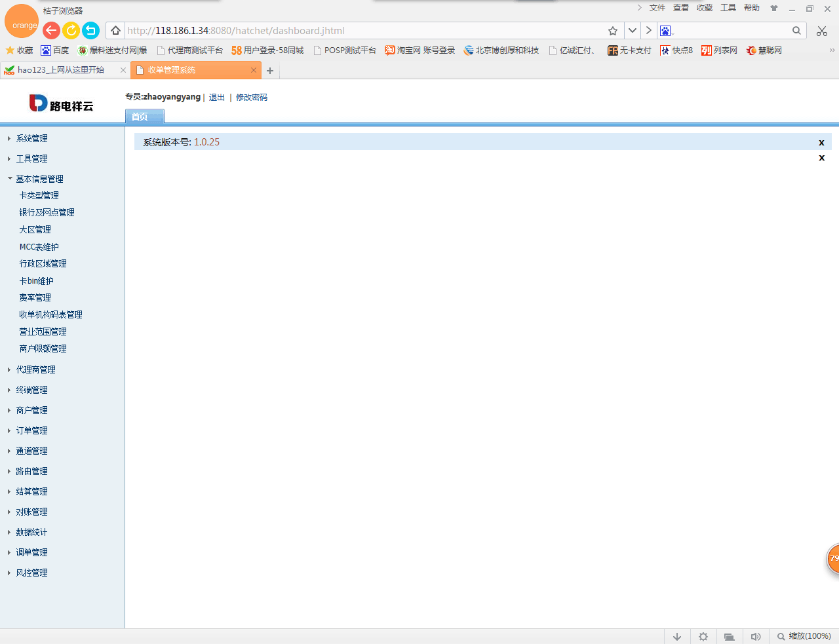Click the 退出 logout link
The width and height of the screenshot is (839, 644).
[217, 98]
